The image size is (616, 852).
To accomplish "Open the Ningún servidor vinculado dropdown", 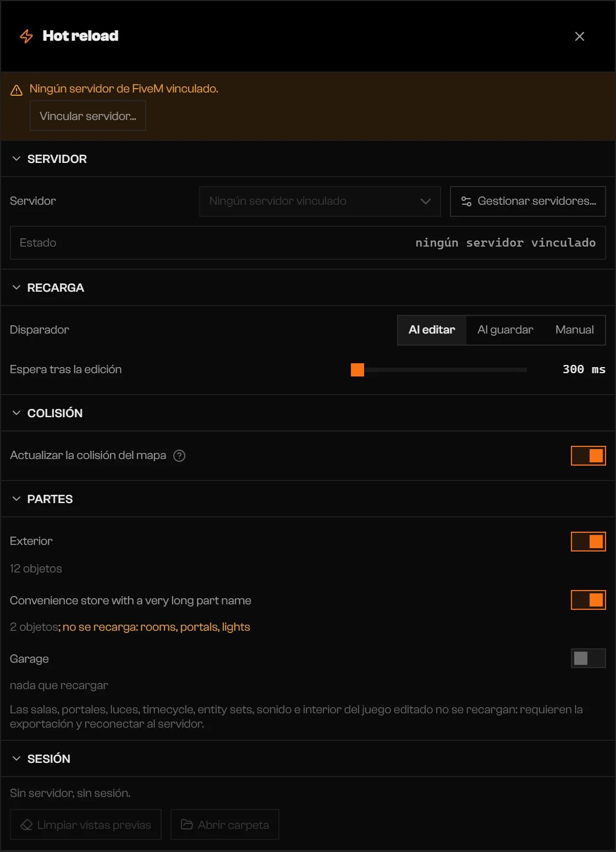I will click(x=320, y=201).
